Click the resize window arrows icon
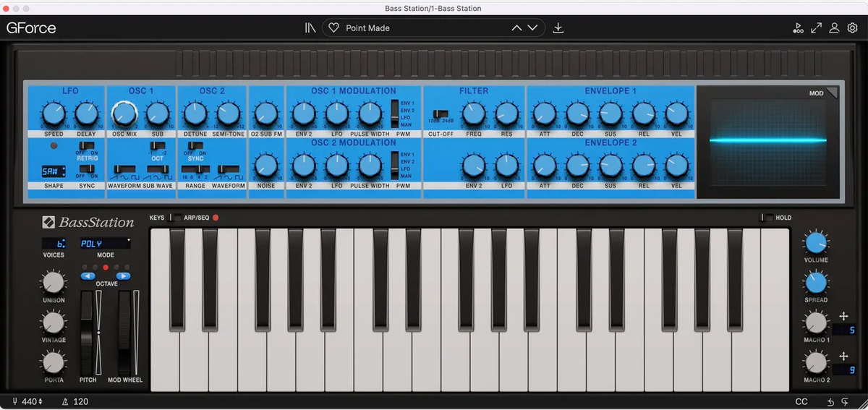Screen dimensions: 868x410 [816, 28]
